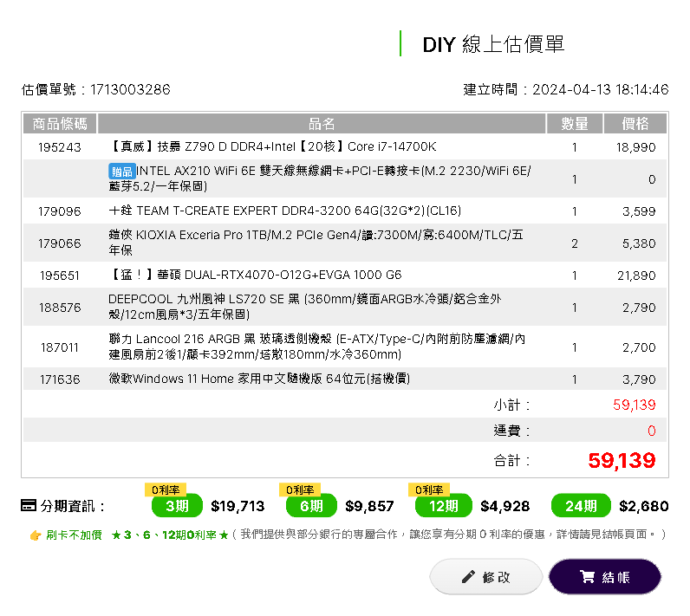Click the credit card icon beside 分期資訊
Viewport: 690px width, 616px height.
click(x=28, y=506)
